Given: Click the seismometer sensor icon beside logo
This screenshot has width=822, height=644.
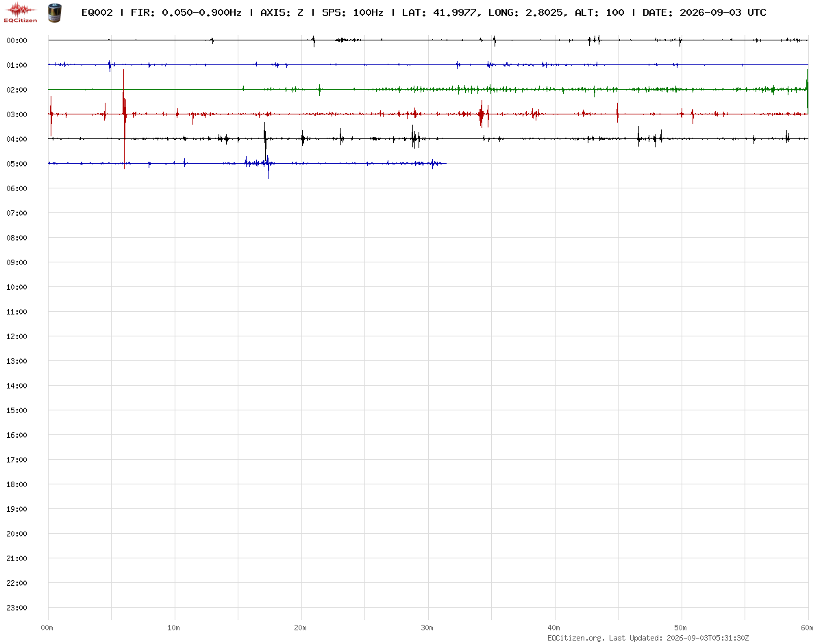Looking at the screenshot, I should pos(53,12).
